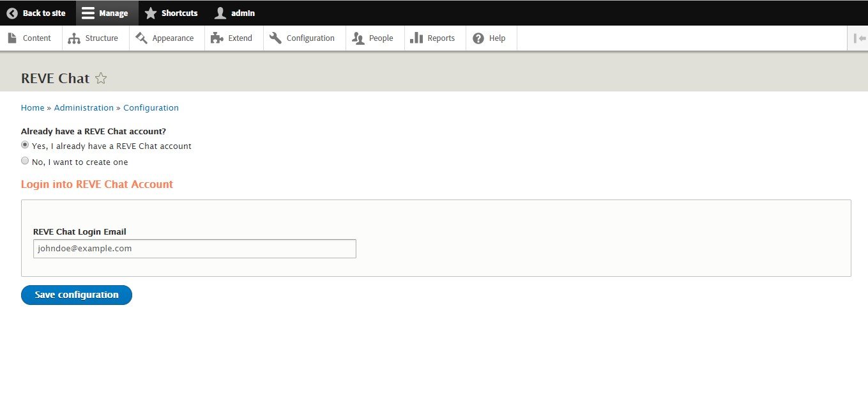This screenshot has width=868, height=406.
Task: Click the Content page icon
Action: (x=12, y=38)
